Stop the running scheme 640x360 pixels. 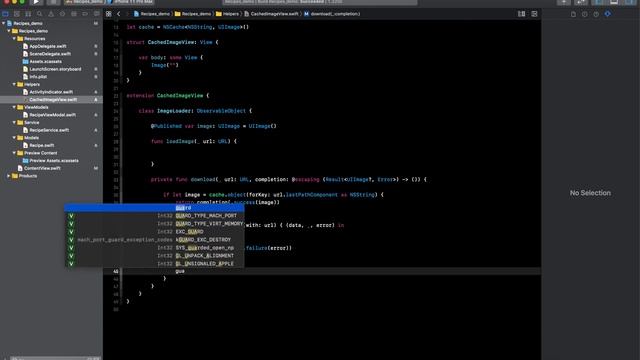pos(53,2)
